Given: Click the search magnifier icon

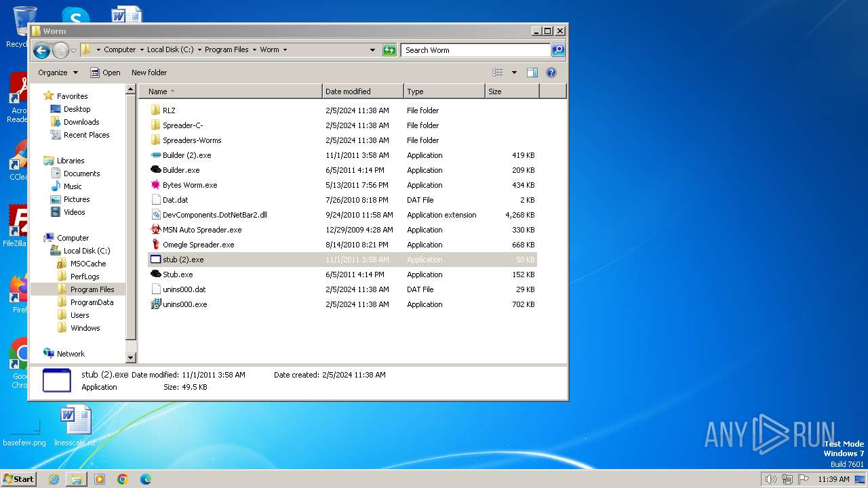Looking at the screenshot, I should point(557,50).
